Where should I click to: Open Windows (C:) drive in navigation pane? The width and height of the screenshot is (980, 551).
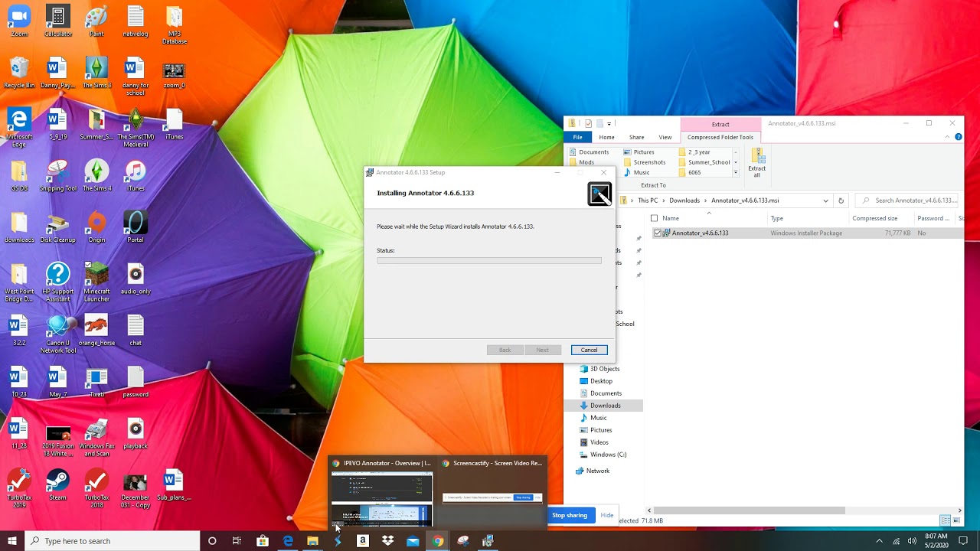(x=608, y=455)
